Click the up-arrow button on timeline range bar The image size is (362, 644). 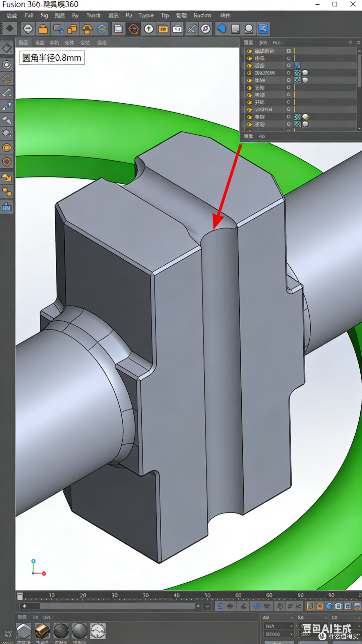coord(24,606)
